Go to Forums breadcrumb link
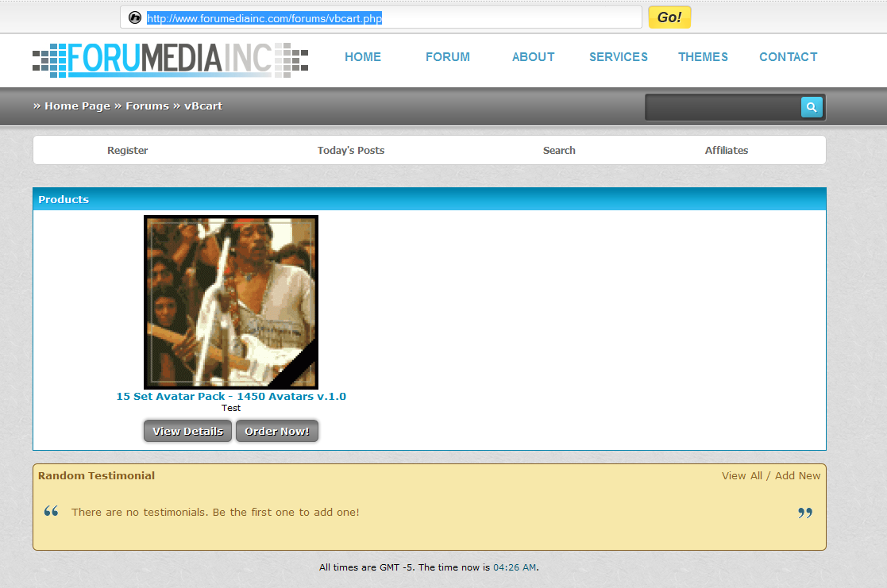The width and height of the screenshot is (887, 588). (147, 106)
